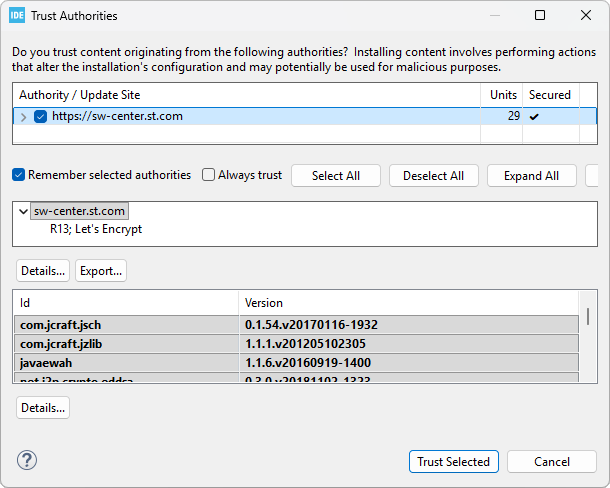Click the Authority / Update Site column header
This screenshot has width=610, height=488.
(247, 95)
